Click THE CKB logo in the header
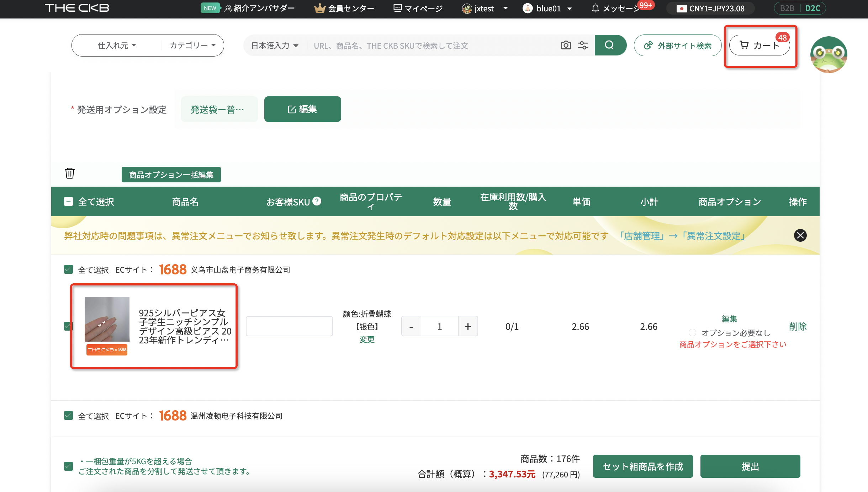868x492 pixels. pyautogui.click(x=77, y=8)
